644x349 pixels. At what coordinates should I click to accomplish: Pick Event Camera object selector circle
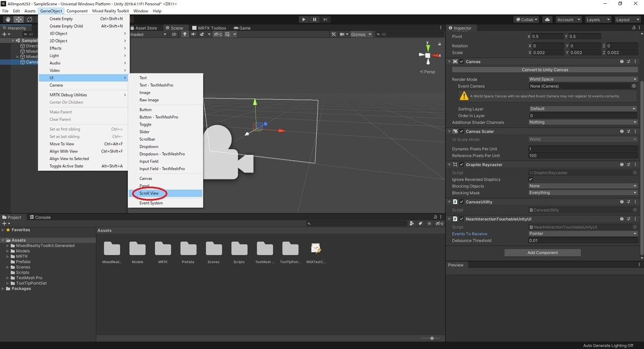[634, 86]
